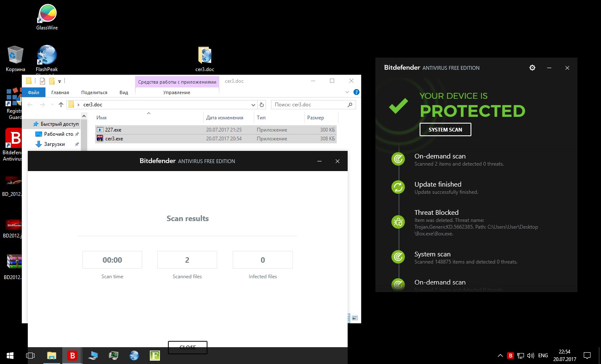This screenshot has width=601, height=364.
Task: Minimize the Bitdefender Scan results window
Action: [x=319, y=161]
